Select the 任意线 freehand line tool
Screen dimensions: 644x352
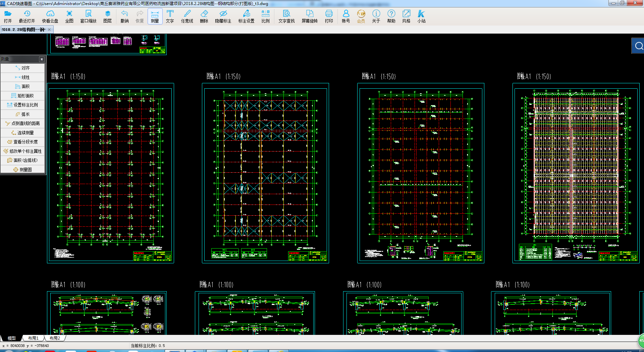click(x=187, y=16)
